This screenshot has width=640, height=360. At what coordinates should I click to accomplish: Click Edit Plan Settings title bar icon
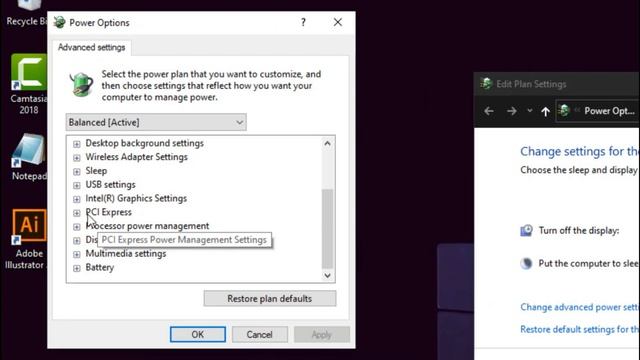pos(486,84)
